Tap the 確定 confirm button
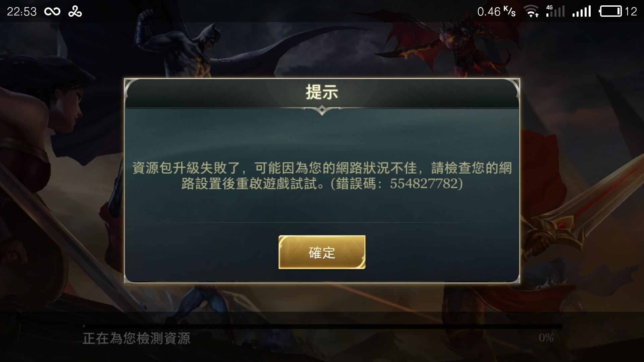 pos(322,252)
